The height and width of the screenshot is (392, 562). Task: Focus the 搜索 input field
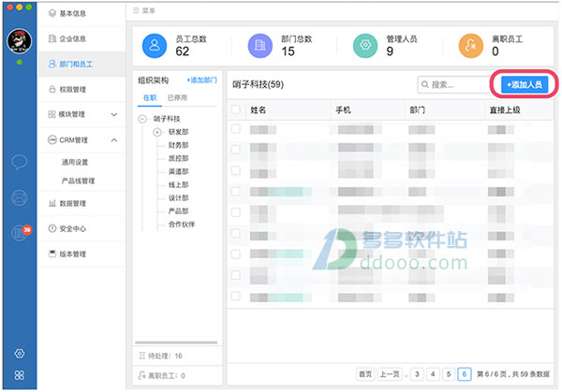coord(457,84)
